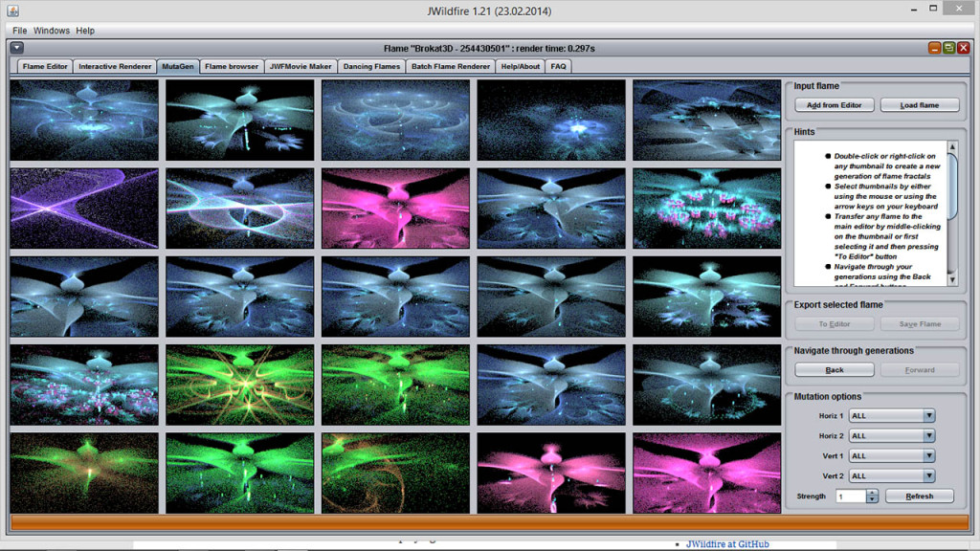Click the Hints panel scrollbar thumb
Image resolution: width=980 pixels, height=551 pixels.
point(952,187)
